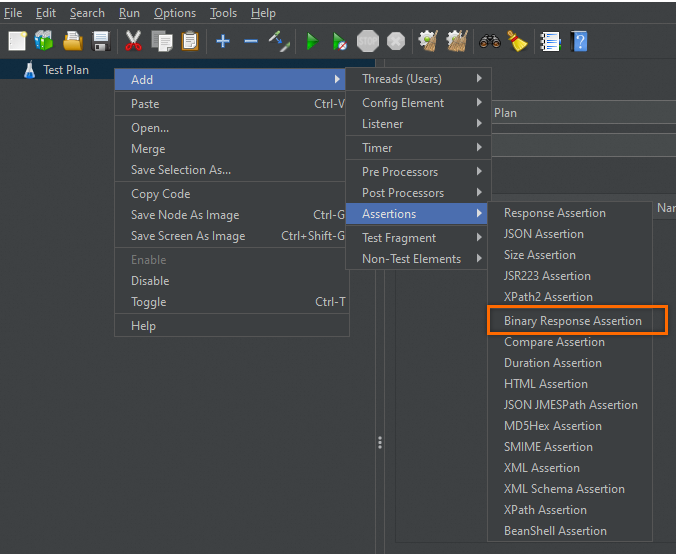This screenshot has height=554, width=676.
Task: Add a Duration Assertion
Action: pyautogui.click(x=570, y=363)
